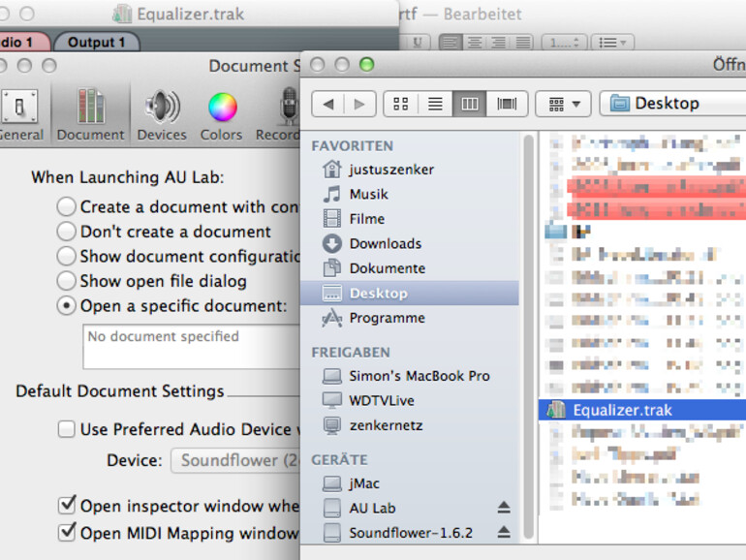Select the Equalizer.trak file
Screen dimensions: 746x560
(x=642, y=410)
